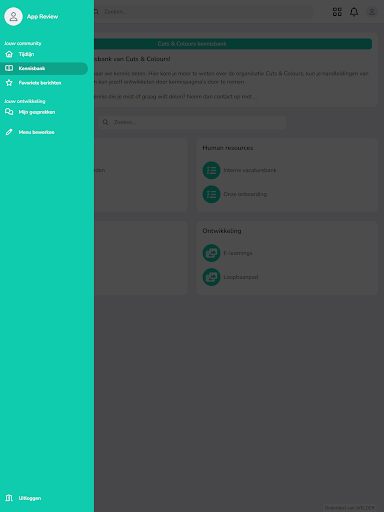The image size is (384, 512).
Task: Open the Tijdlijn home icon
Action: pyautogui.click(x=9, y=54)
